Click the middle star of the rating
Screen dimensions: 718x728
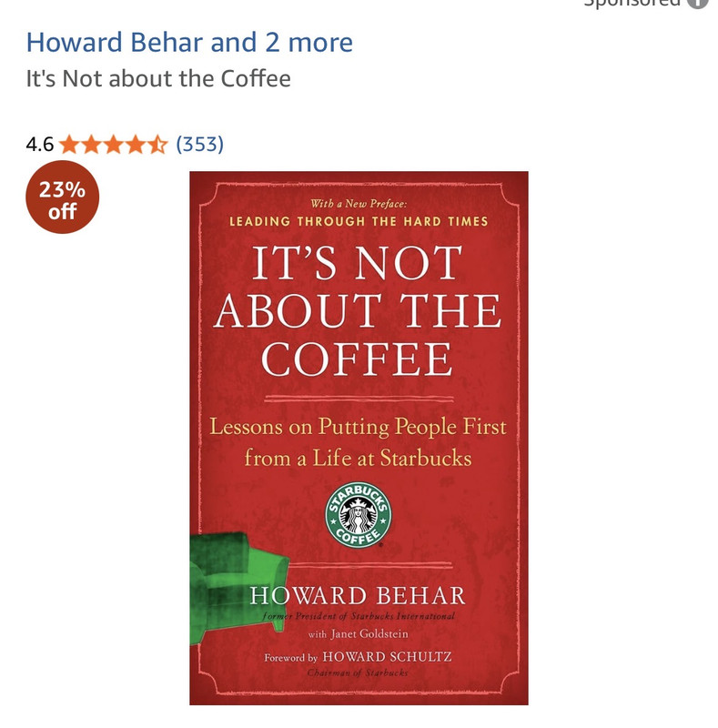click(114, 145)
